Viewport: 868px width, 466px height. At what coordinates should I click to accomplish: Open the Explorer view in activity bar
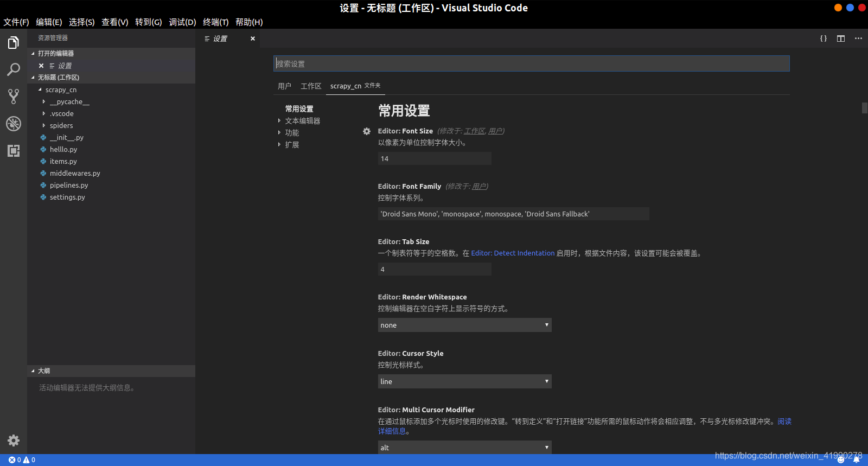pyautogui.click(x=14, y=42)
